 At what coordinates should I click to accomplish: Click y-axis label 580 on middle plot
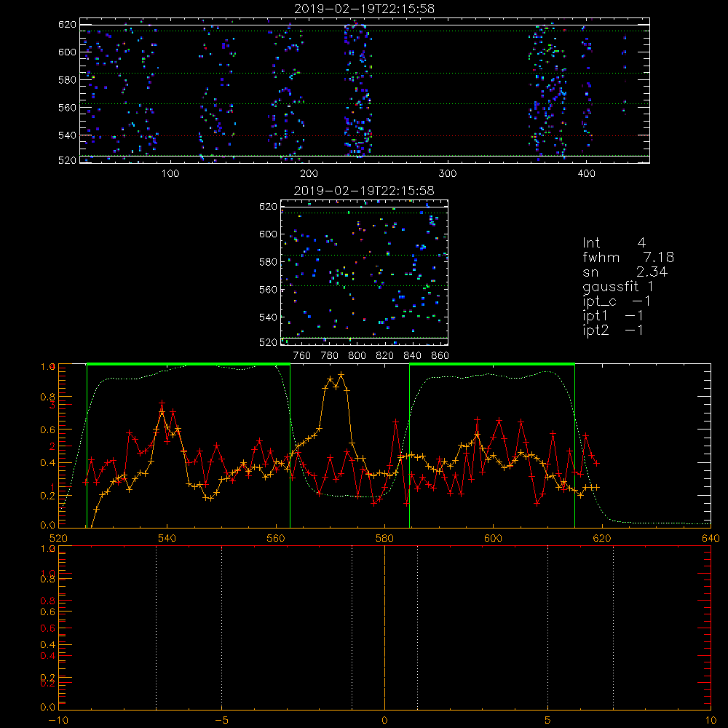[x=268, y=262]
